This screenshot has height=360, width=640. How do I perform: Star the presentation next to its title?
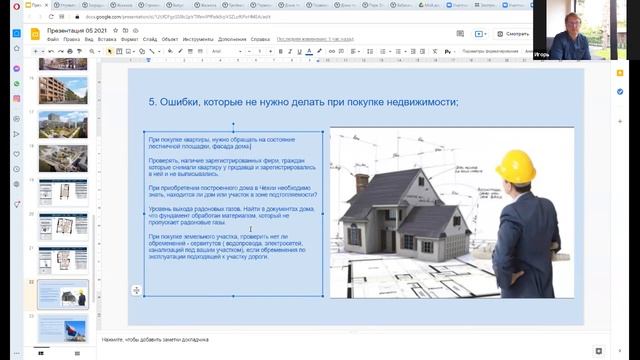pyautogui.click(x=116, y=31)
